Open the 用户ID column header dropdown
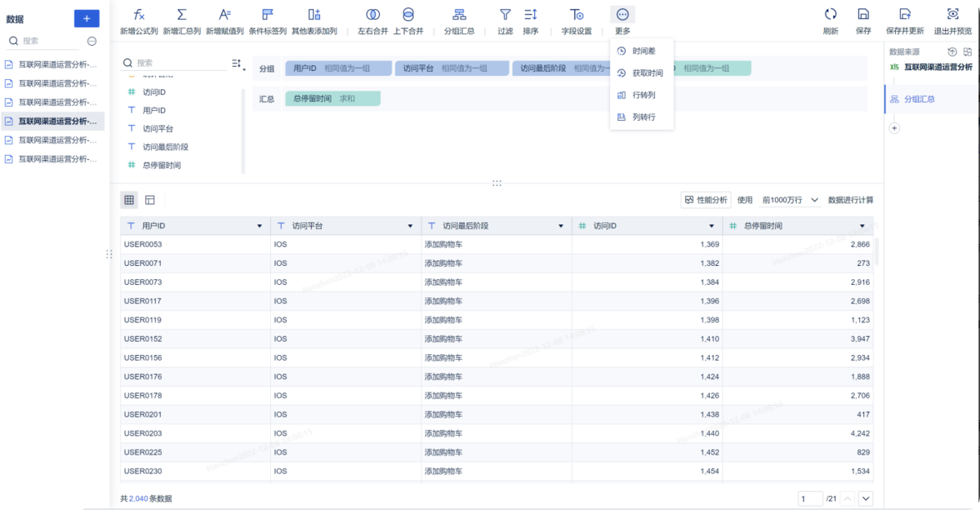This screenshot has height=510, width=980. (x=261, y=226)
